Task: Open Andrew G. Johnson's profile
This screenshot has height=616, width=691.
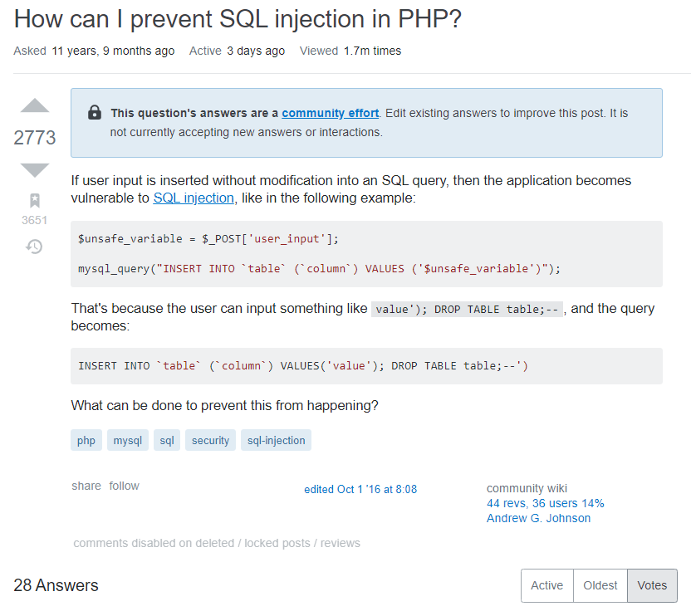Action: tap(538, 518)
